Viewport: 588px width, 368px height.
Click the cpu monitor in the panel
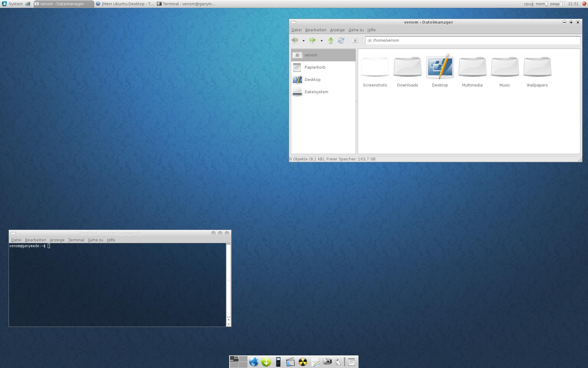[x=528, y=4]
